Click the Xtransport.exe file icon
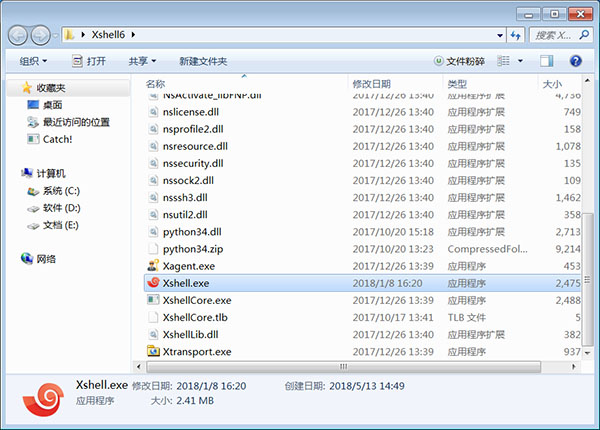The width and height of the screenshot is (600, 430). [x=153, y=351]
